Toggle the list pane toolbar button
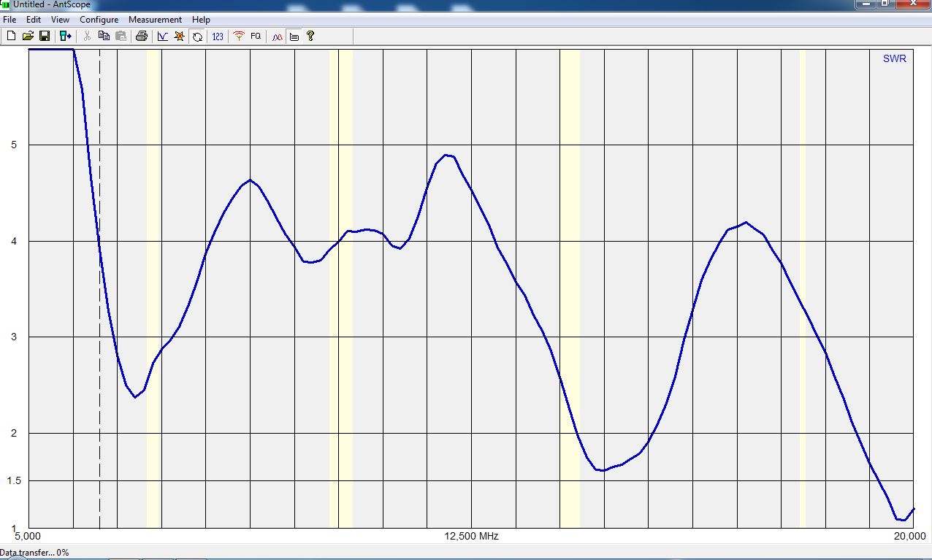The image size is (932, 560). [x=294, y=36]
